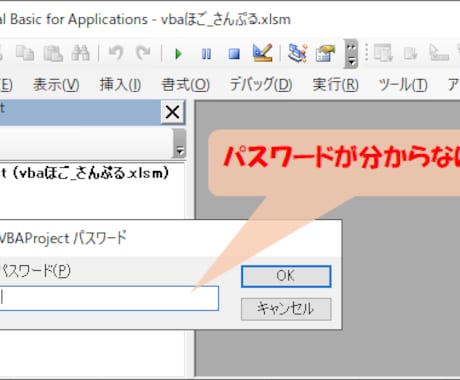Image resolution: width=460 pixels, height=380 pixels.
Task: Toggle Design Mode icon
Action: (263, 53)
